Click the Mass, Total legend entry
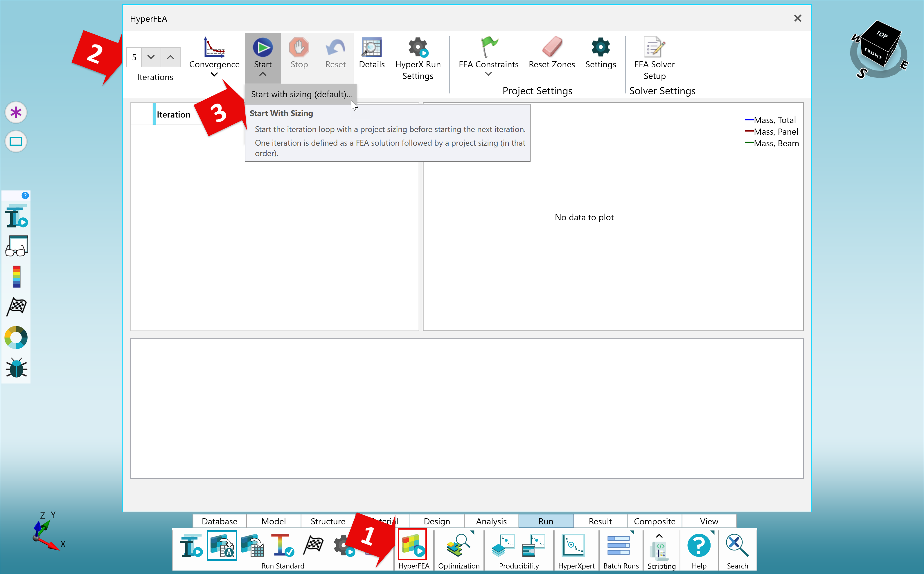The width and height of the screenshot is (924, 574). [x=770, y=120]
